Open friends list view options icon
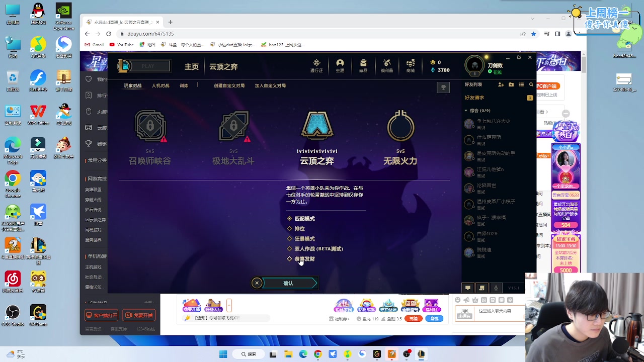 coord(521,84)
